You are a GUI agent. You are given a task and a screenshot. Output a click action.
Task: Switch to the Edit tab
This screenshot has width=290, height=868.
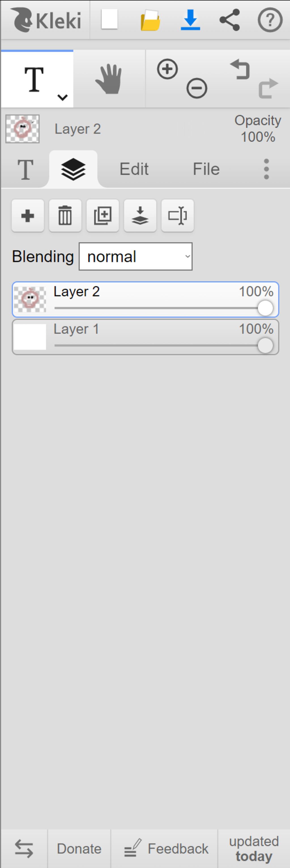(x=134, y=169)
